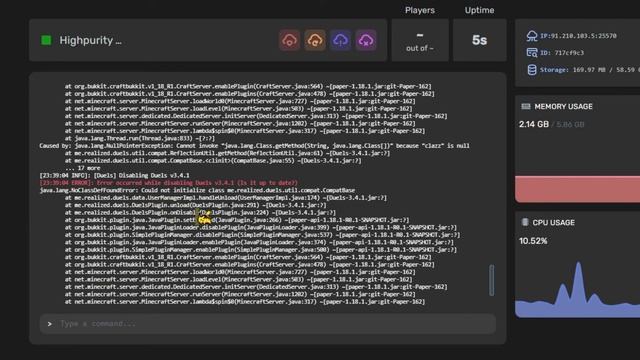
Task: Click the 'CompatBase.<clinit>' stack trace line
Action: (x=213, y=160)
